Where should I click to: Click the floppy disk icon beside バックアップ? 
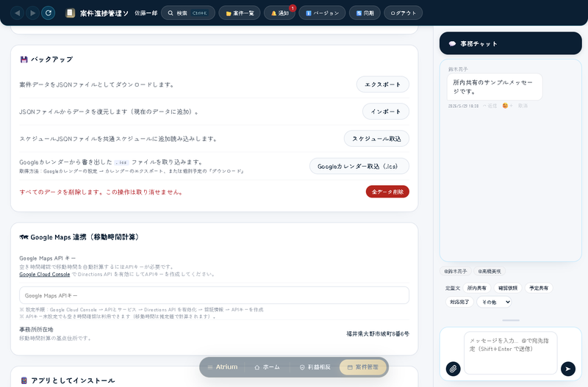pos(24,59)
